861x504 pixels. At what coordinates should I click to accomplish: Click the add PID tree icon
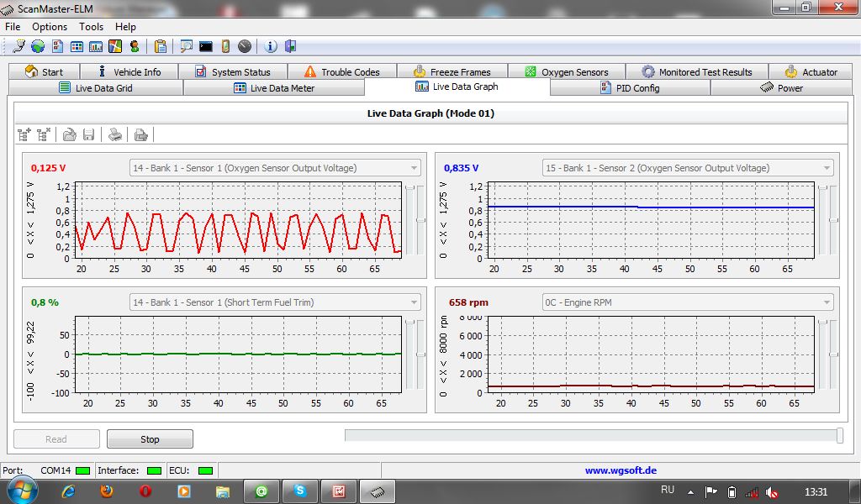[x=24, y=134]
